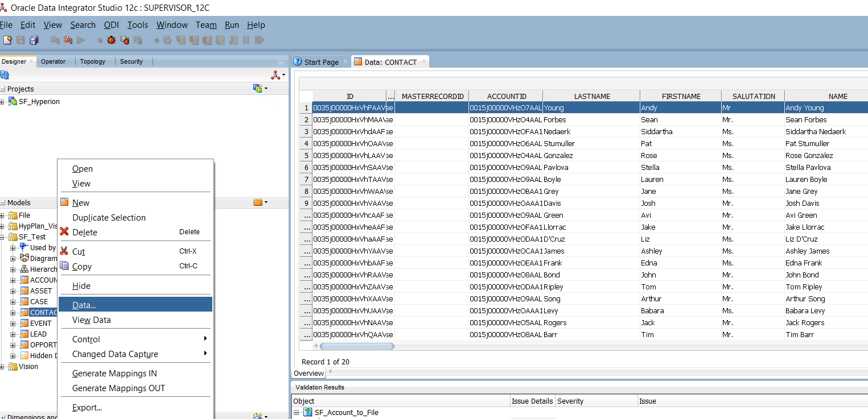Select Generate Mappings IN menu entry
Image resolution: width=868 pixels, height=419 pixels.
point(135,374)
